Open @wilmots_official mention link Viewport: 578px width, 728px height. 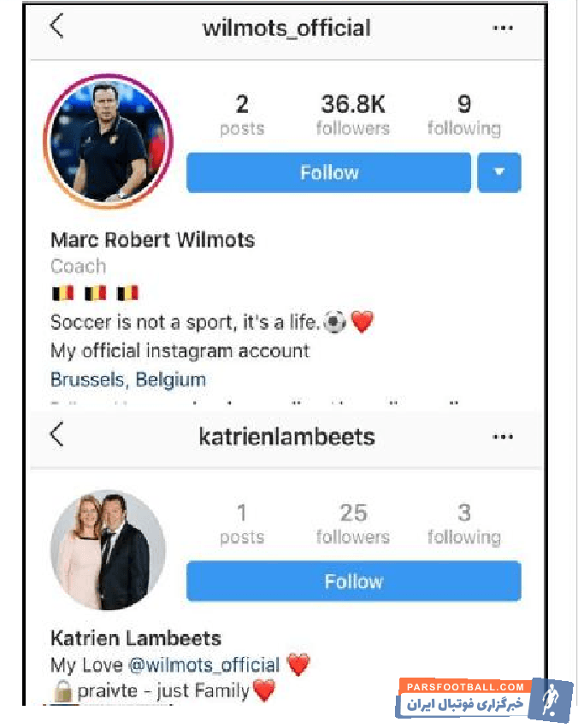pyautogui.click(x=204, y=665)
